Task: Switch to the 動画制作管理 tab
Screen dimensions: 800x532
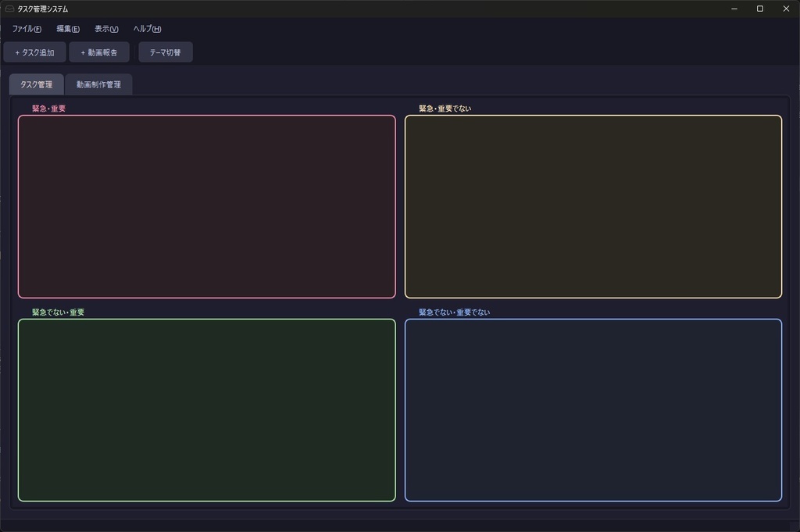Action: tap(99, 84)
